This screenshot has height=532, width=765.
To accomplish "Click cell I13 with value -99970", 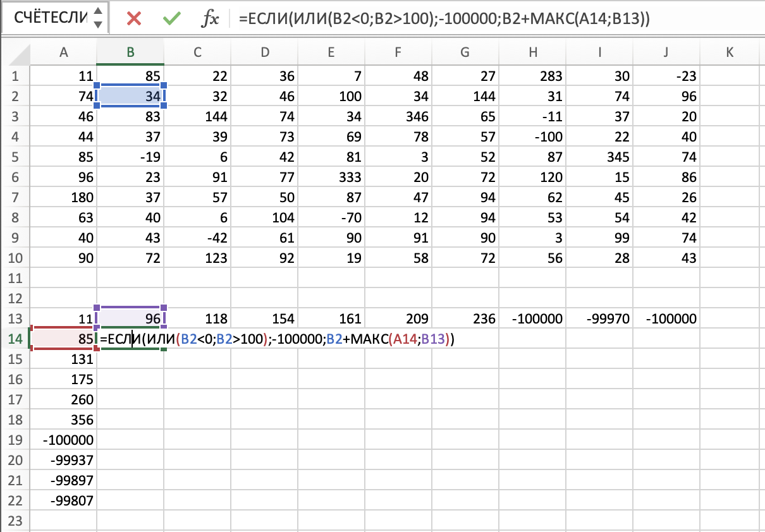I will point(599,319).
